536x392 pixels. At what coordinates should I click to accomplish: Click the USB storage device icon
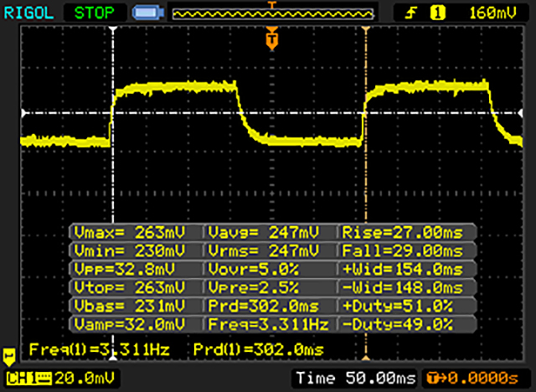click(x=148, y=13)
